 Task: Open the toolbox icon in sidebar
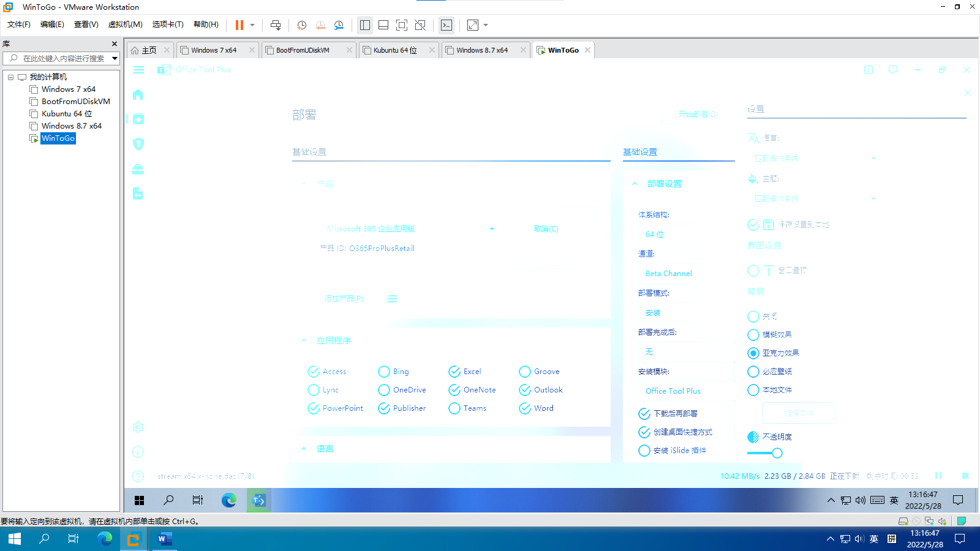138,169
